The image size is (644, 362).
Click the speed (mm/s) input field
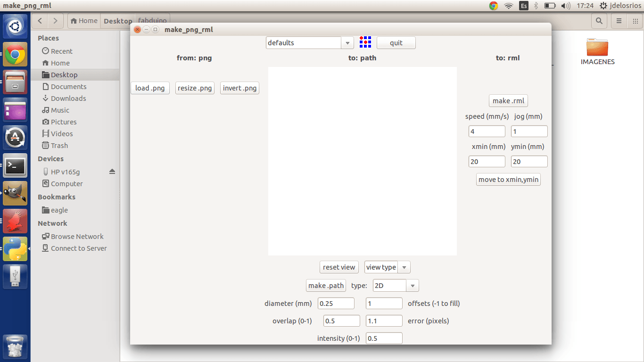click(487, 131)
